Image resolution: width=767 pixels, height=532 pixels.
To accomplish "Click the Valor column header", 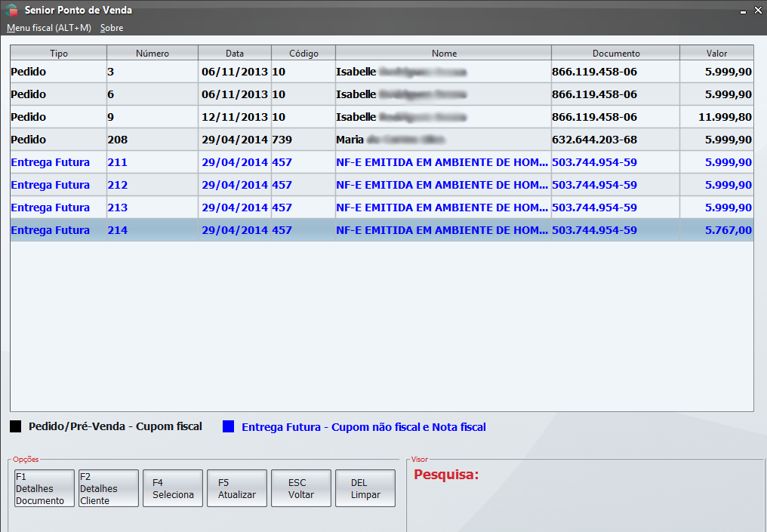I will (x=716, y=53).
